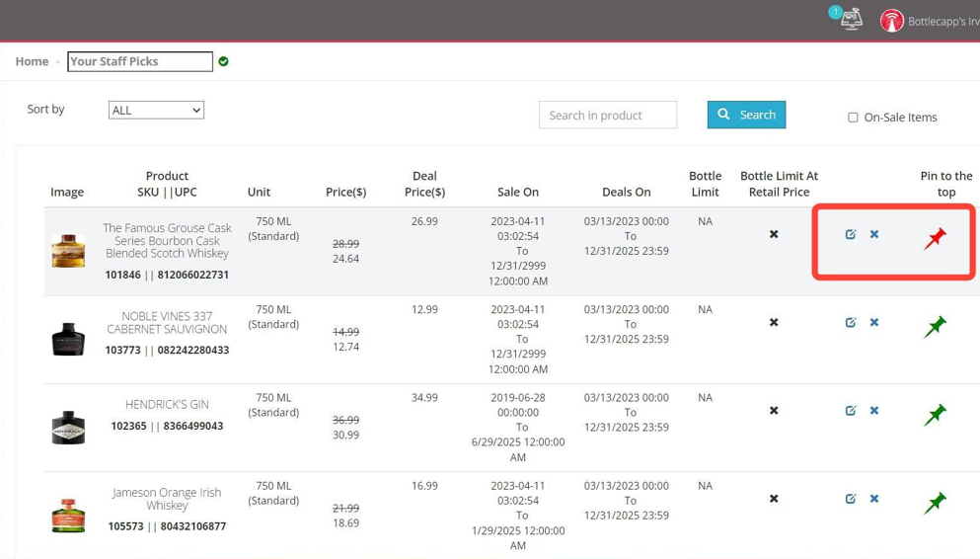Click the Pin to the top column header
The image size is (980, 559).
(x=946, y=184)
